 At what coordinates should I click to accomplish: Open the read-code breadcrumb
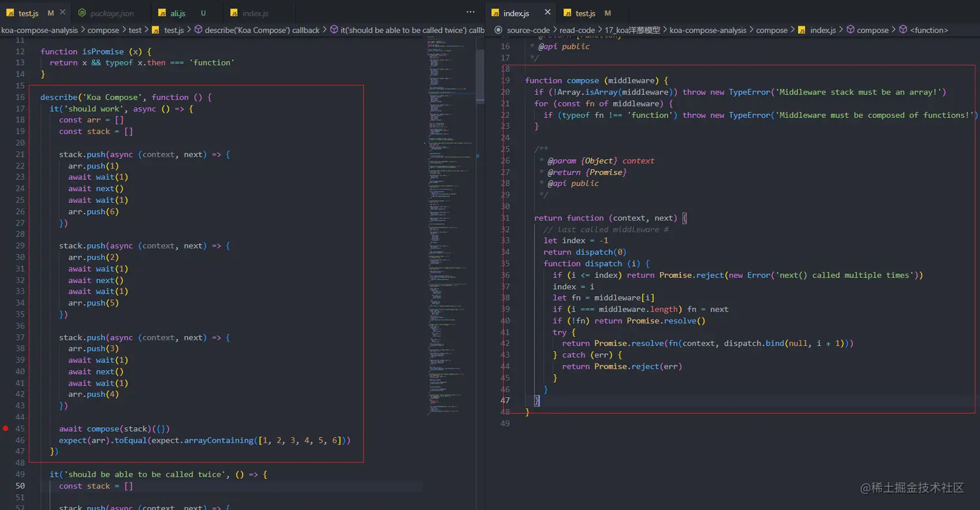(x=577, y=30)
